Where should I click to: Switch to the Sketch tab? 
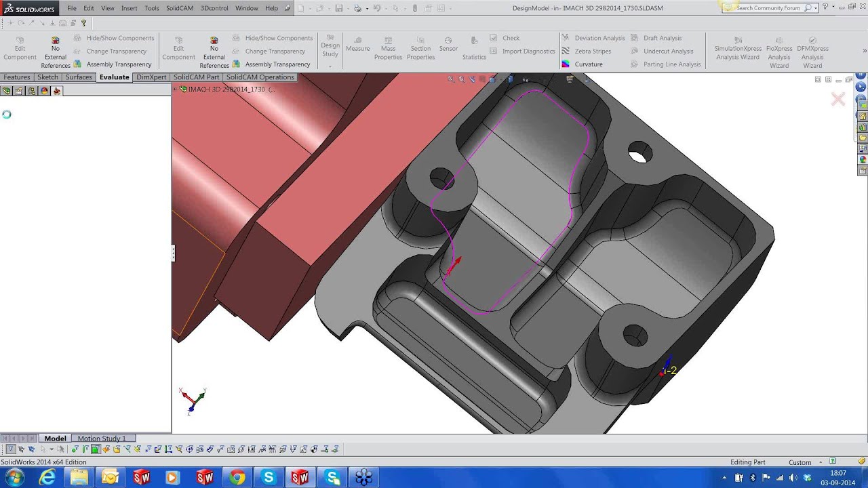tap(47, 77)
